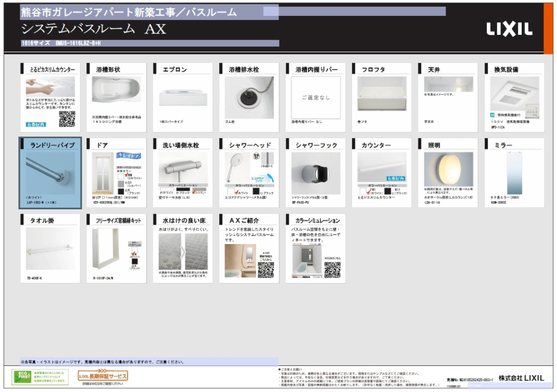Viewport: 557px width, 392px height.
Task: Select the faucet photo in 洗い場側水栓
Action: (x=183, y=167)
